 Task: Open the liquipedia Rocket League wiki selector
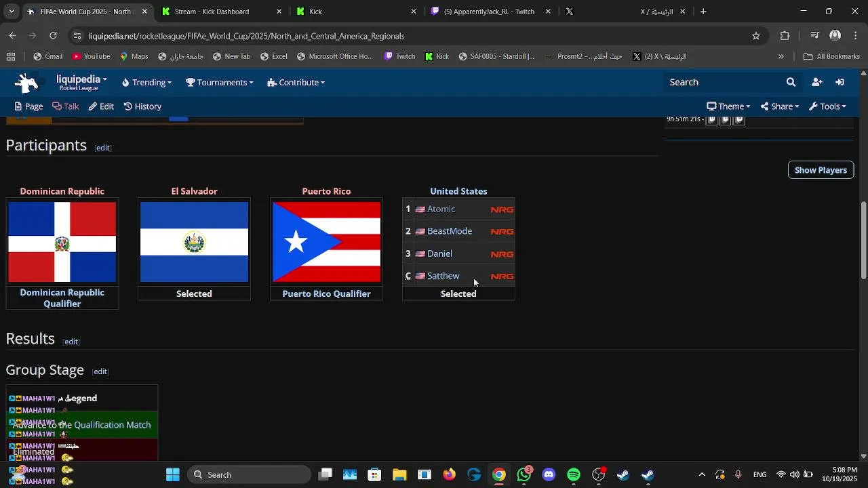point(81,82)
